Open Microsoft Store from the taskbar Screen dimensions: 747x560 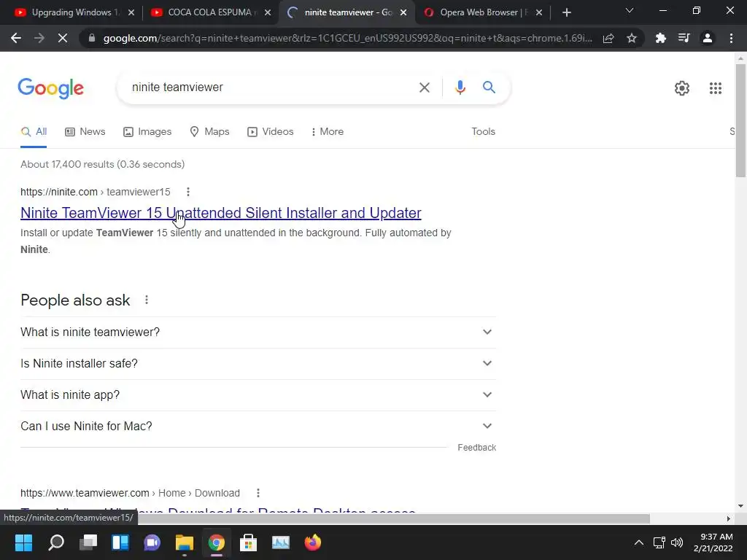(x=248, y=542)
